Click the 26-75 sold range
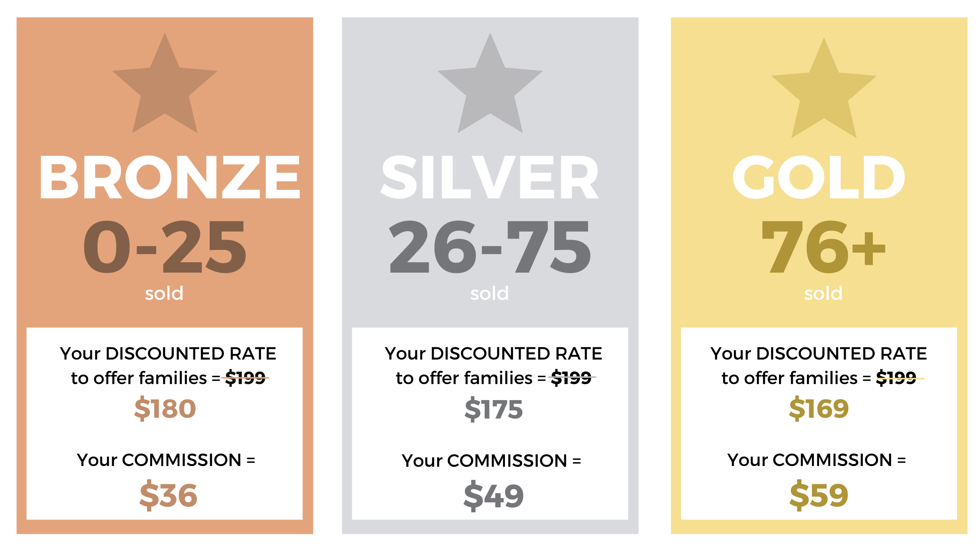The image size is (980, 551). (x=490, y=247)
